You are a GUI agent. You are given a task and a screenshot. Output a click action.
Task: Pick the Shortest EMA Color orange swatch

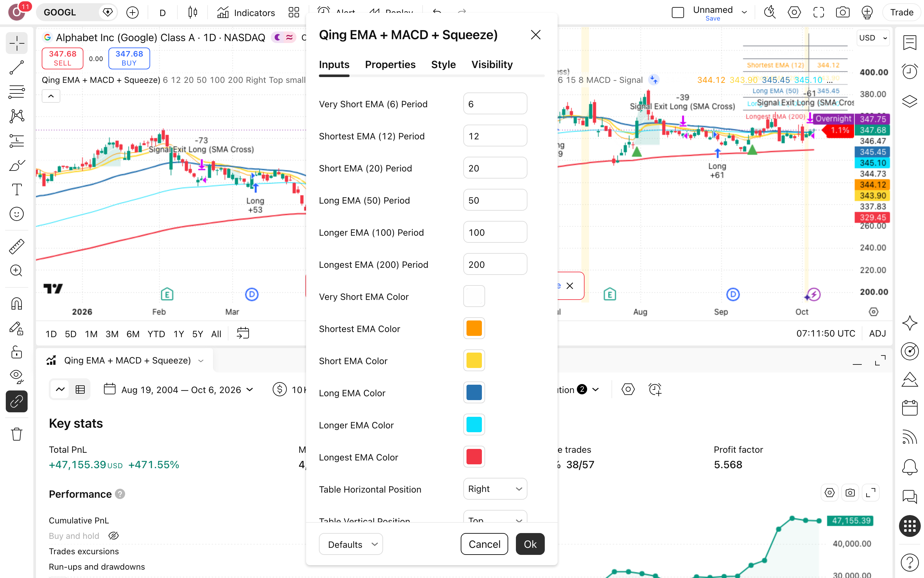coord(474,328)
